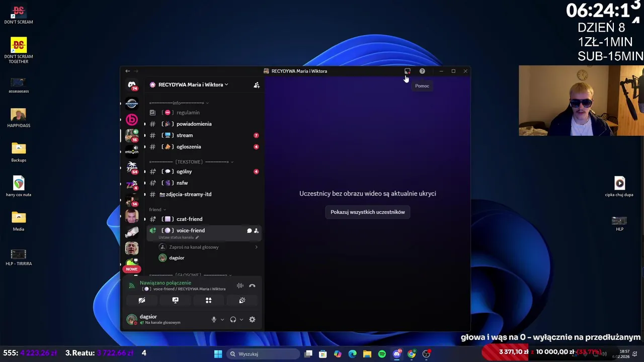Open Google Chrome from the taskbar
The image size is (644, 362).
click(x=412, y=354)
